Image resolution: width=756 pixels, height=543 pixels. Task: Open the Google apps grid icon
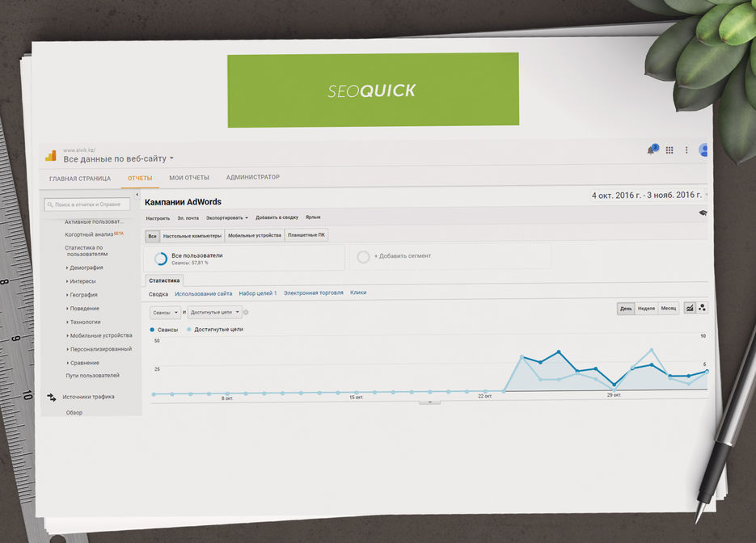(x=669, y=150)
